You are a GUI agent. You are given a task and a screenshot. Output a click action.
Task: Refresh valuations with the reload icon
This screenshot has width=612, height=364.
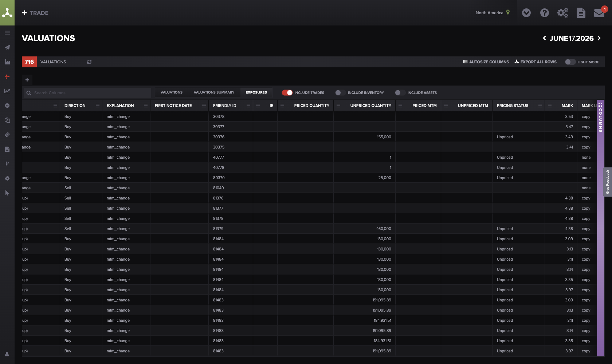[x=89, y=62]
